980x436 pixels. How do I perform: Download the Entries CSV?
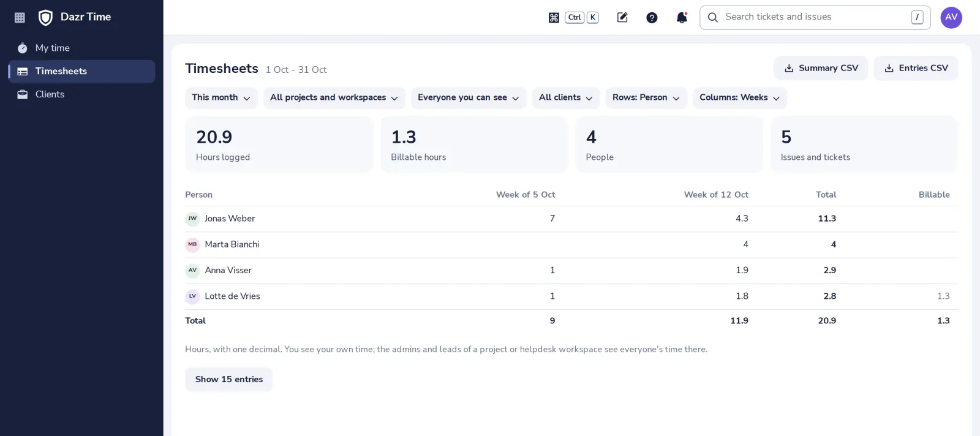coord(916,68)
